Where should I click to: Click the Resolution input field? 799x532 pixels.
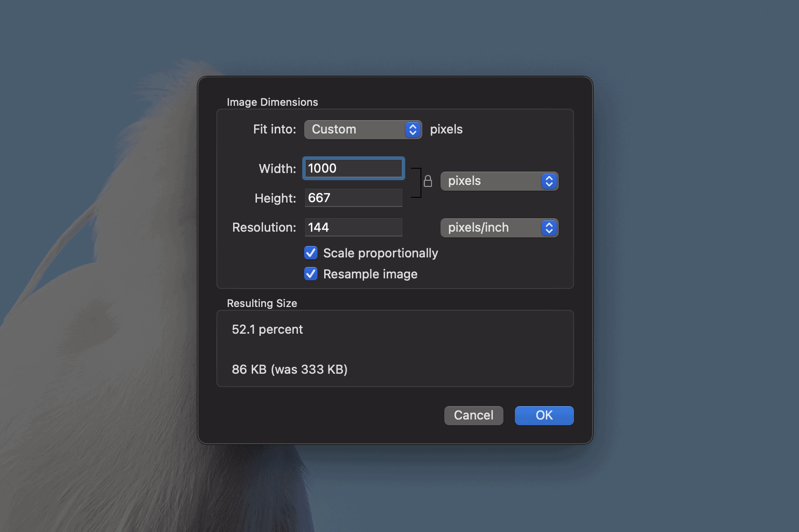pos(354,227)
